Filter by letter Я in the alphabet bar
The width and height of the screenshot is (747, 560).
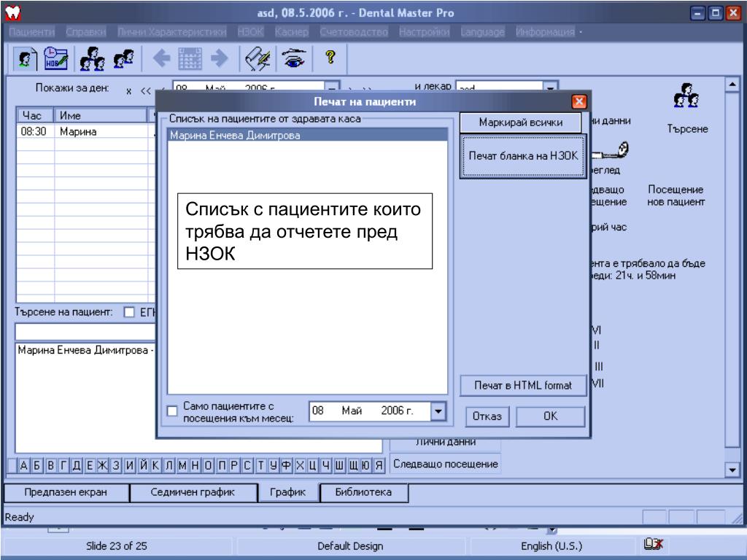click(x=379, y=465)
